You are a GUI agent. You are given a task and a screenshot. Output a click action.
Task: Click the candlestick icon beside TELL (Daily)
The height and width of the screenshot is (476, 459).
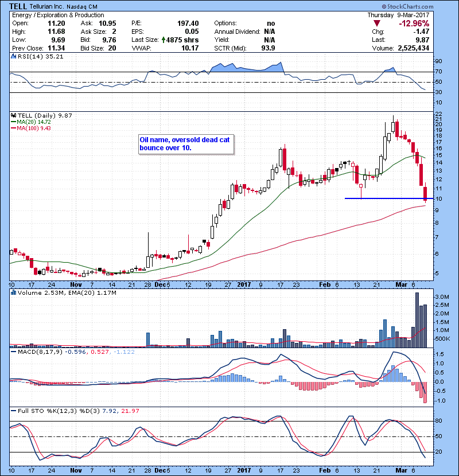click(x=13, y=115)
